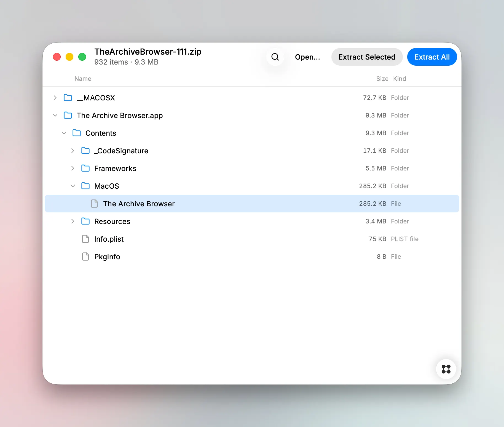The height and width of the screenshot is (427, 504).
Task: Minimize the window with yellow button
Action: (69, 57)
